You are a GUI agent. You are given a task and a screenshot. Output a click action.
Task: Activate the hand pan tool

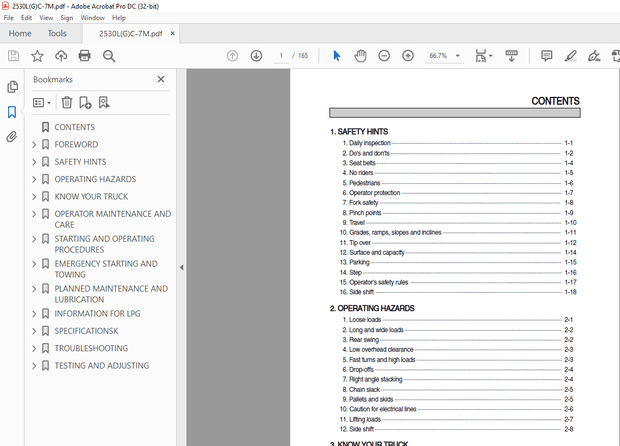pos(360,56)
